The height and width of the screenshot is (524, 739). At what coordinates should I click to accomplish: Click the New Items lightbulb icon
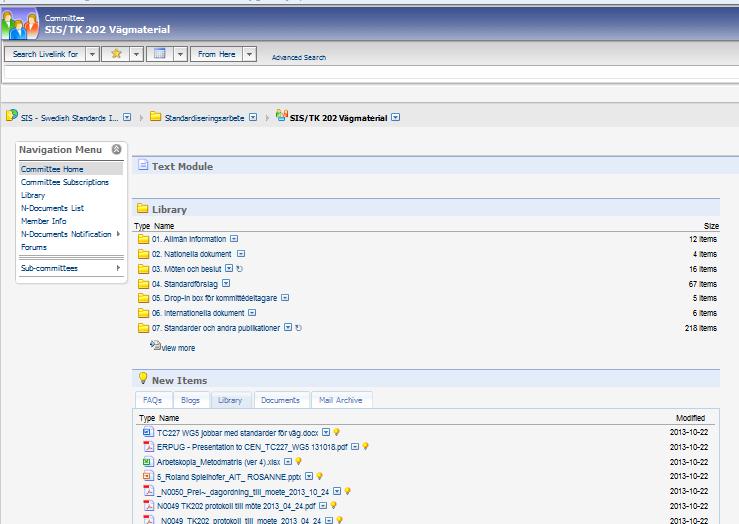143,377
